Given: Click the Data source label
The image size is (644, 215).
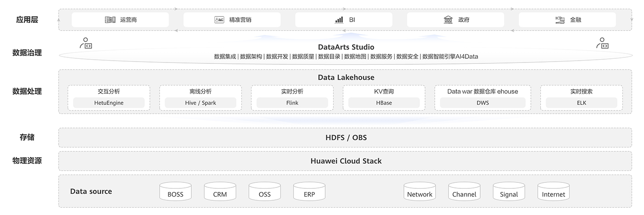Looking at the screenshot, I should tap(91, 191).
